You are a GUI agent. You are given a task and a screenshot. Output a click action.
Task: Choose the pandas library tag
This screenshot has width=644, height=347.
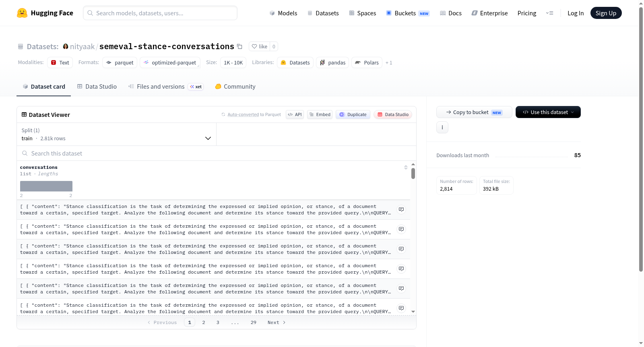click(x=333, y=62)
